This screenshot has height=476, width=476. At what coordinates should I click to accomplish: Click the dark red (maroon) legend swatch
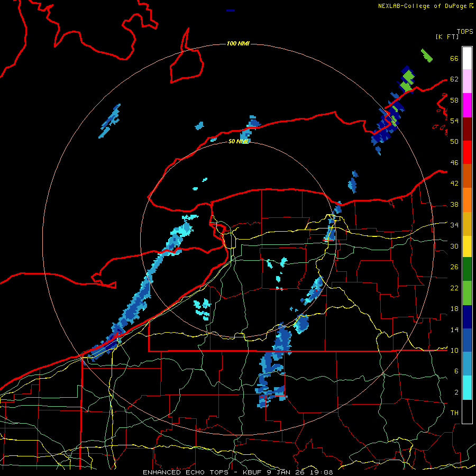pyautogui.click(x=467, y=129)
